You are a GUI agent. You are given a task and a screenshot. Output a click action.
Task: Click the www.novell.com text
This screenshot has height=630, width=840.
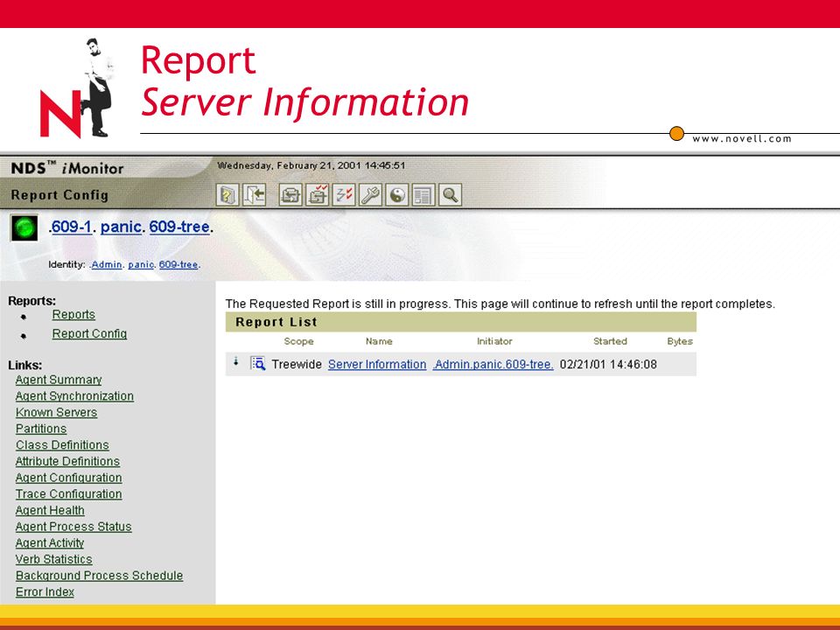[x=742, y=139]
